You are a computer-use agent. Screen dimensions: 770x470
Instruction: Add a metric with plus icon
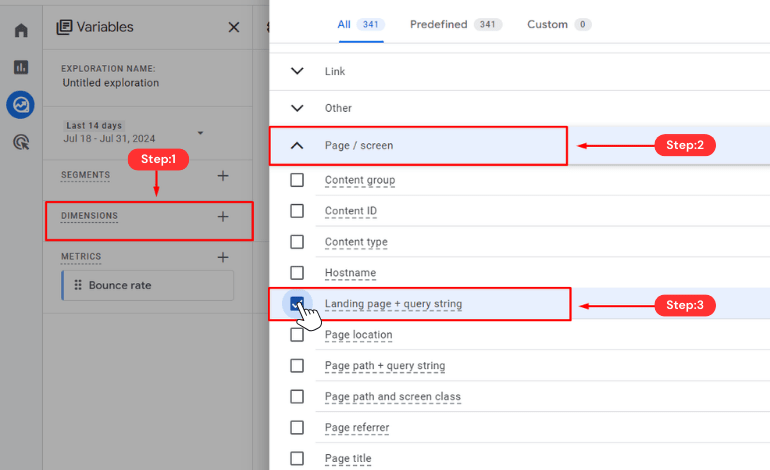point(223,257)
